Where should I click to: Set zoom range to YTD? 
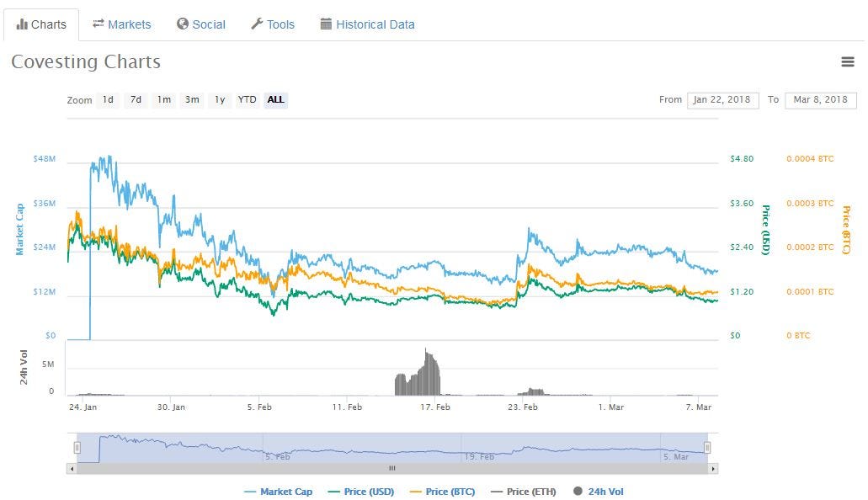pyautogui.click(x=247, y=99)
